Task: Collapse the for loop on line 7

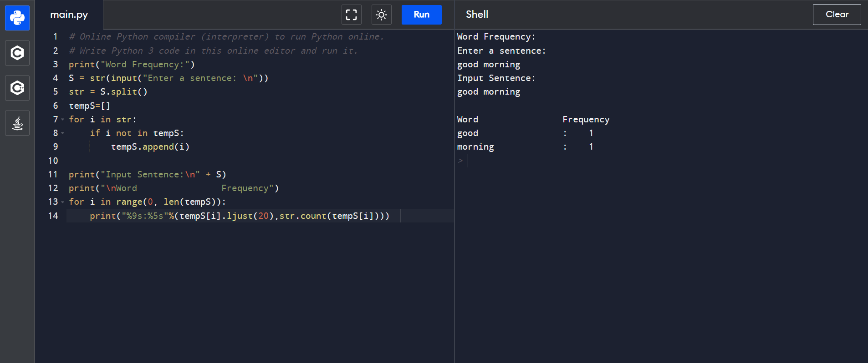Action: tap(63, 120)
